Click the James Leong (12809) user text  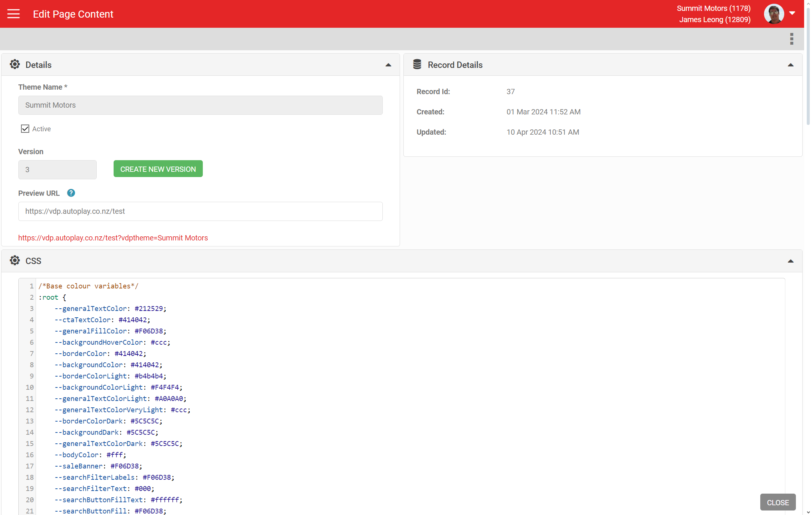click(x=715, y=20)
